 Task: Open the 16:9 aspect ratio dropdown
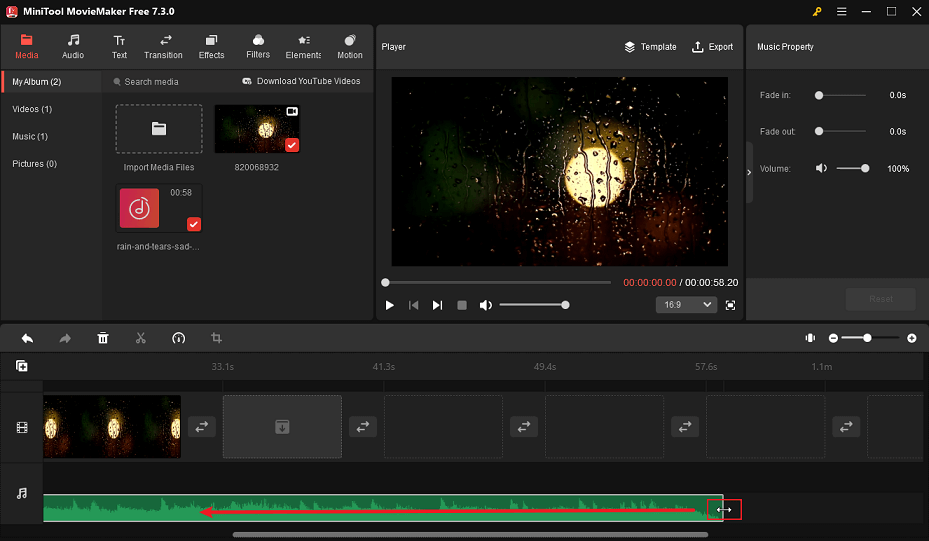(x=686, y=305)
